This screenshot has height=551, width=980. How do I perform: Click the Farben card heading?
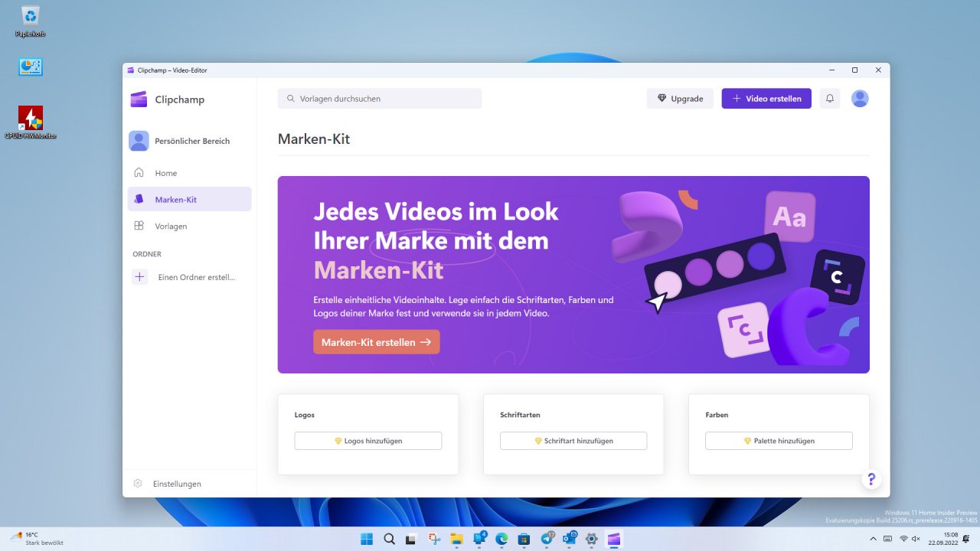pos(717,415)
